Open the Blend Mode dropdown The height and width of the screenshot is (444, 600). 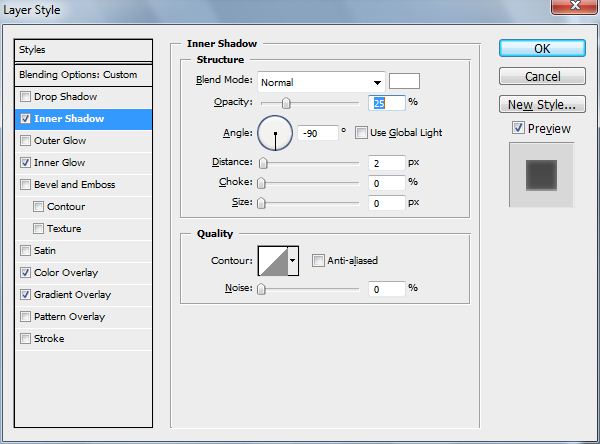click(321, 82)
